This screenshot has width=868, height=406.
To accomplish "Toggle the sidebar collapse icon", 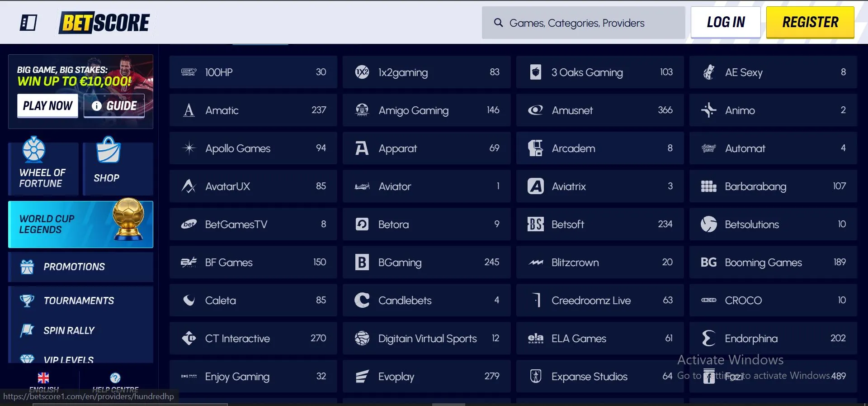I will pyautogui.click(x=28, y=22).
